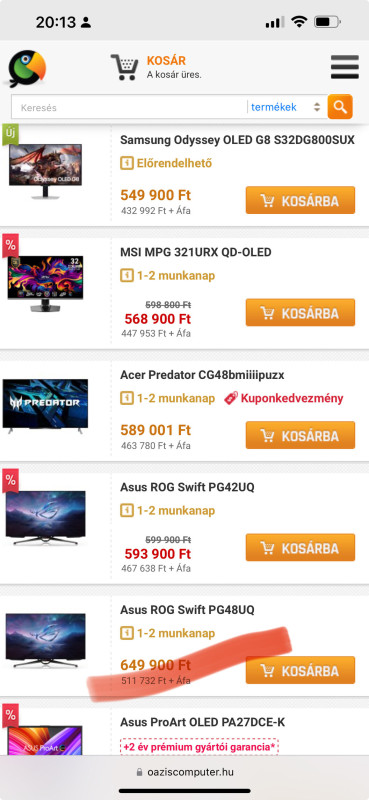Tap the percent badge on MSI MPG monitor

10,244
